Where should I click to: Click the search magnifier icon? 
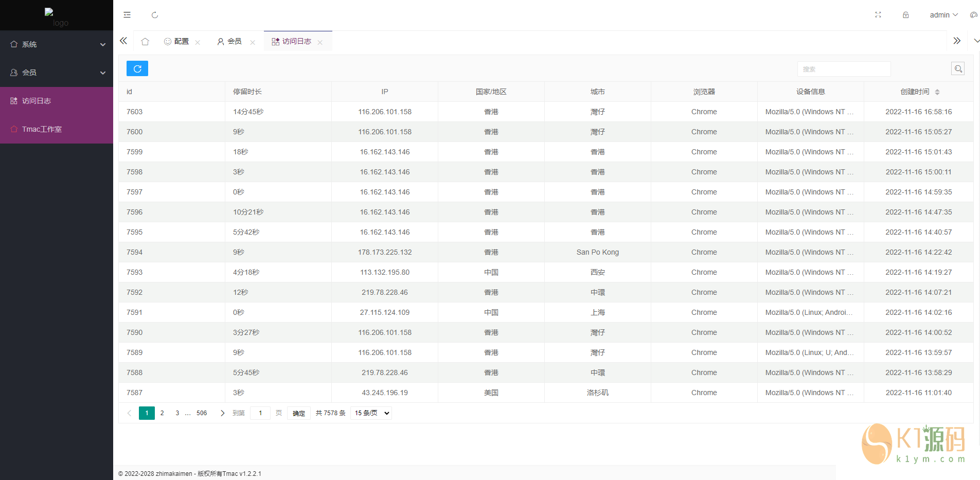pos(957,68)
